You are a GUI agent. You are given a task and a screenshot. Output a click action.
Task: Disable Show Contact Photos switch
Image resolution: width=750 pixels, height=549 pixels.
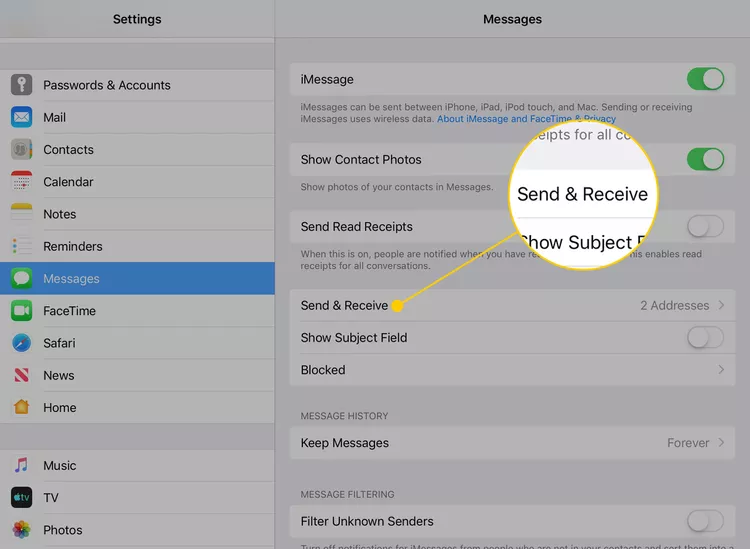705,159
